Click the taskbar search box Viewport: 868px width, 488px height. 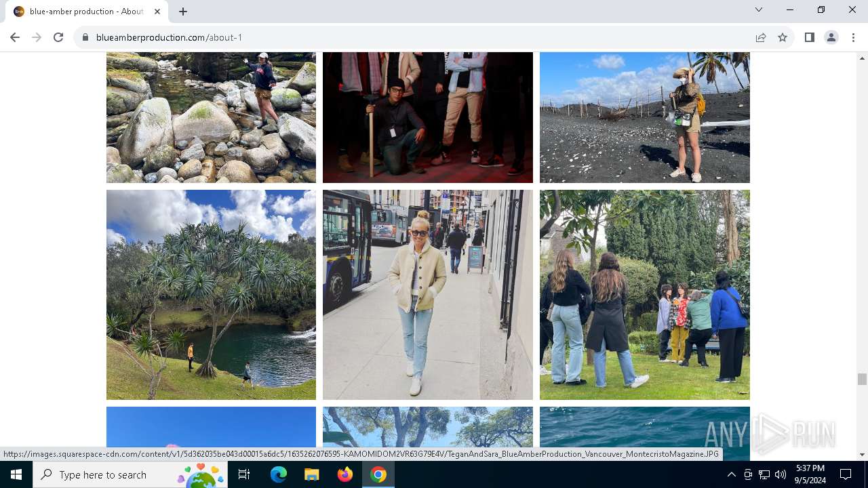(x=130, y=474)
